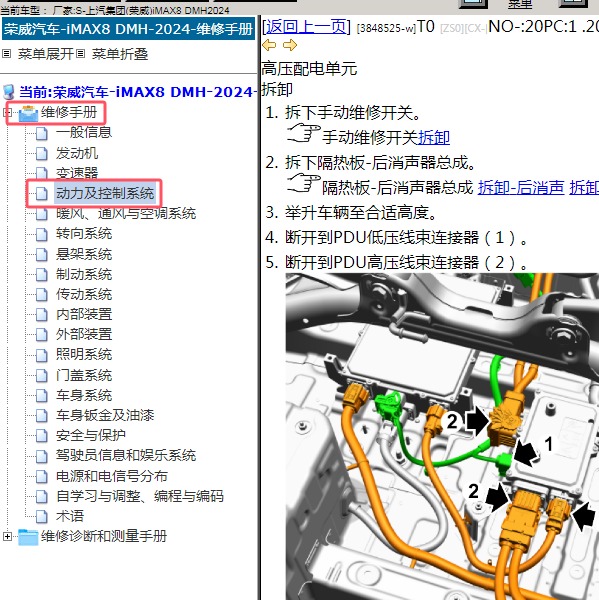Expand the 维修诊断和测量手册 tree node
Viewport: 599px width, 600px height.
point(7,536)
